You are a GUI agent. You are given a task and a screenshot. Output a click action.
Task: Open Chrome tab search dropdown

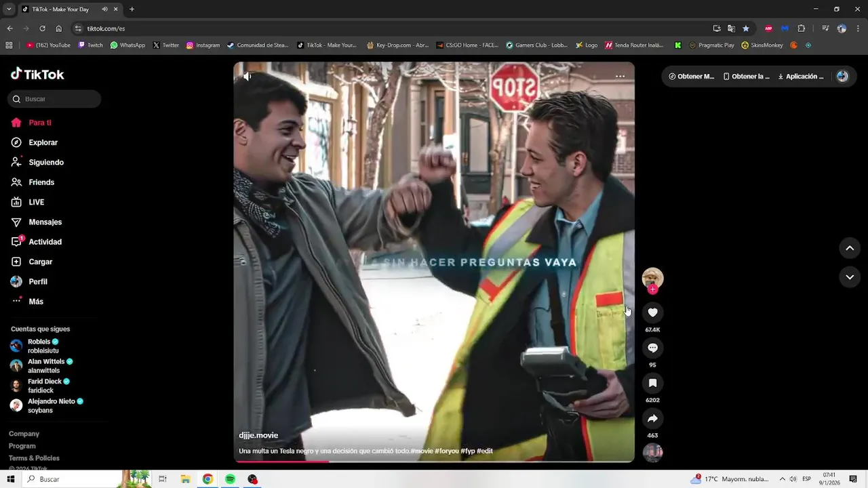pos(9,9)
